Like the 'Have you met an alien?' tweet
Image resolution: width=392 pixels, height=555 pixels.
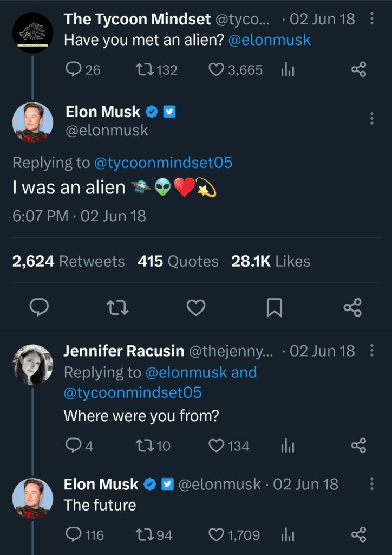tap(217, 69)
